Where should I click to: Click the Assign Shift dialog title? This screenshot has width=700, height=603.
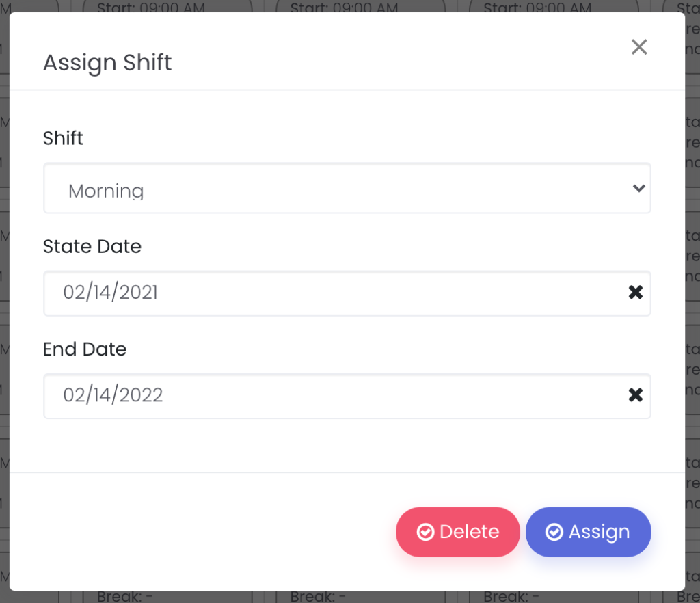pyautogui.click(x=107, y=62)
